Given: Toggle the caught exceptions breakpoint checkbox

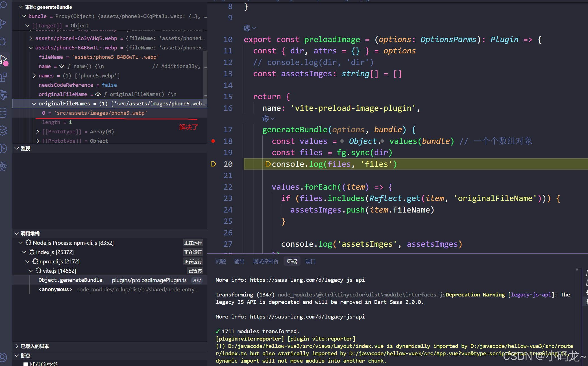Looking at the screenshot, I should pyautogui.click(x=26, y=364).
